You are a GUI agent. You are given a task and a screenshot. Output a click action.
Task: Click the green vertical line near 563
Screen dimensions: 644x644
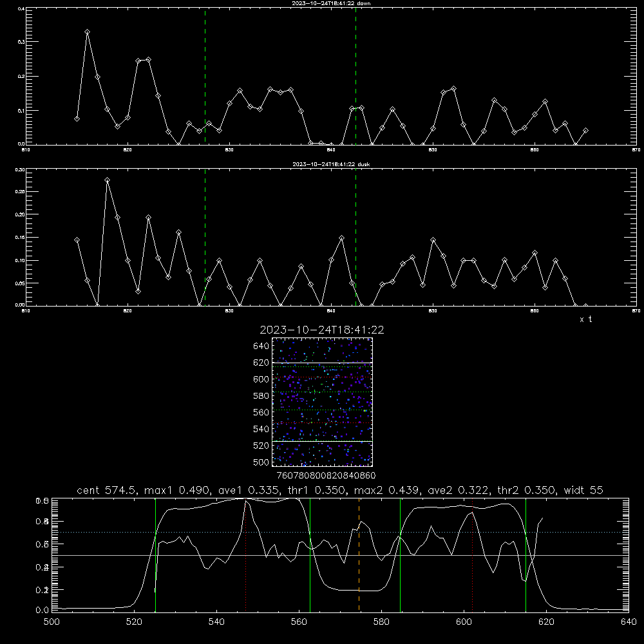[x=310, y=554]
